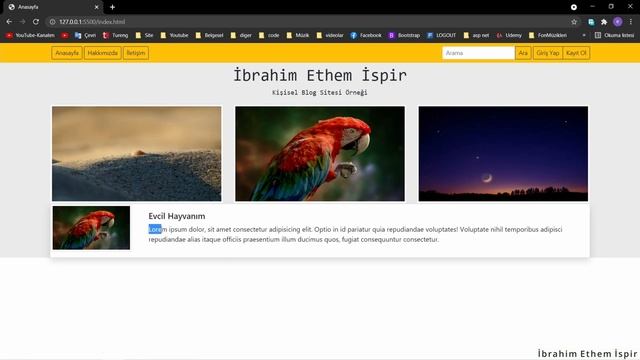Open the Facebook bookmark
Viewport: 640px width, 360px height.
[366, 36]
